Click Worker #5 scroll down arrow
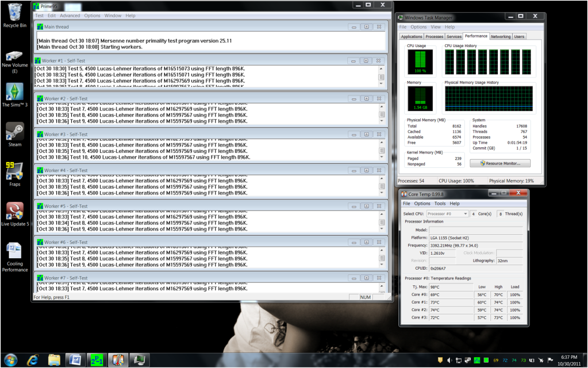588x368 pixels. click(382, 229)
